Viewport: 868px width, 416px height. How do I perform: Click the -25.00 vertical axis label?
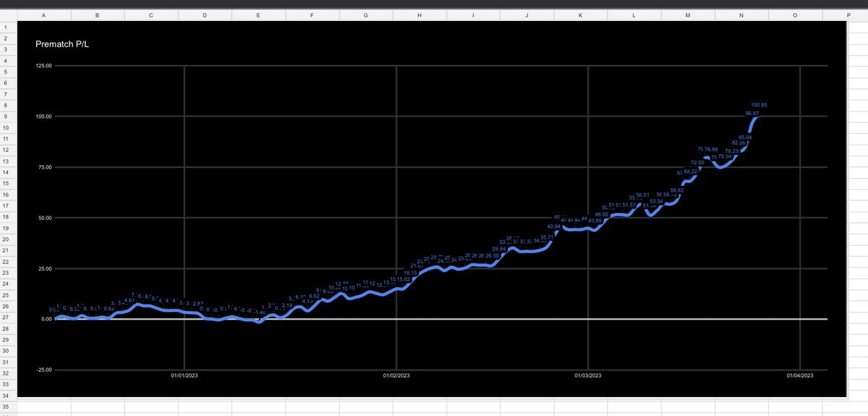43,370
